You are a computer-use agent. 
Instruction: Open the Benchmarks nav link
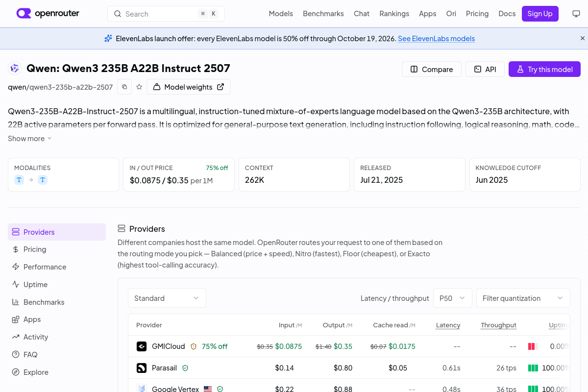(323, 14)
